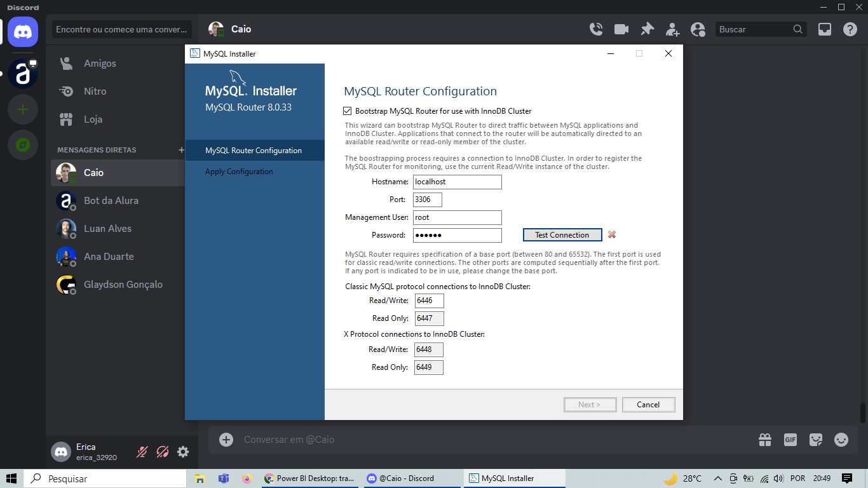Image resolution: width=868 pixels, height=488 pixels.
Task: Open the Glaydson Gonçalo conversation
Action: [x=118, y=285]
